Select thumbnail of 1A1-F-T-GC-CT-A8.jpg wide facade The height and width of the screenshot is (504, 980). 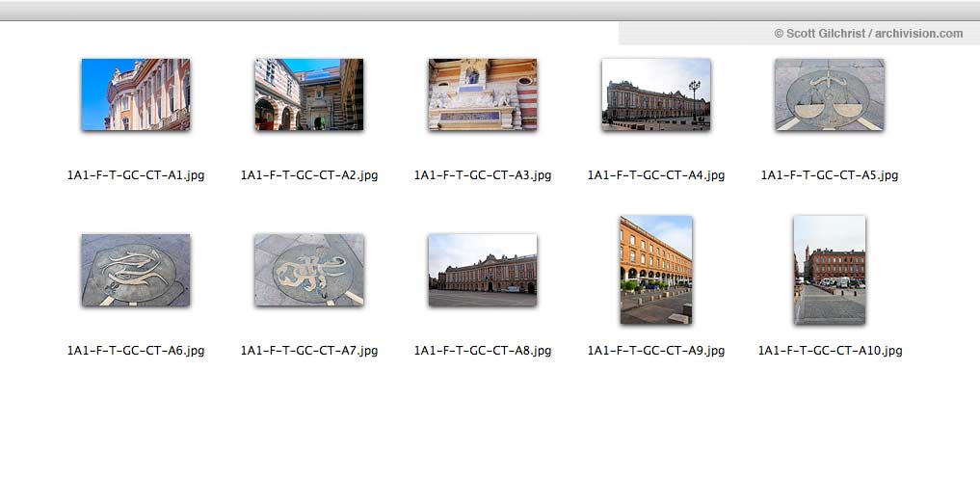(483, 270)
